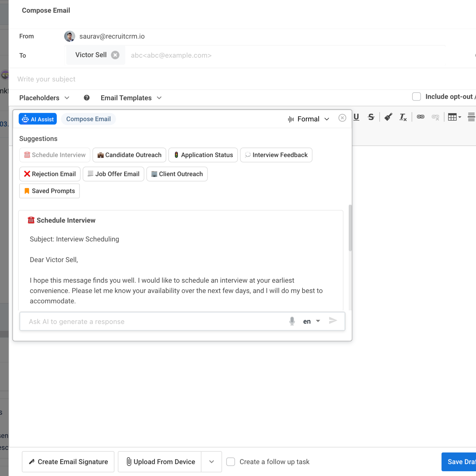The width and height of the screenshot is (476, 476).
Task: Click the Schedule Interview response heading
Action: pos(61,220)
